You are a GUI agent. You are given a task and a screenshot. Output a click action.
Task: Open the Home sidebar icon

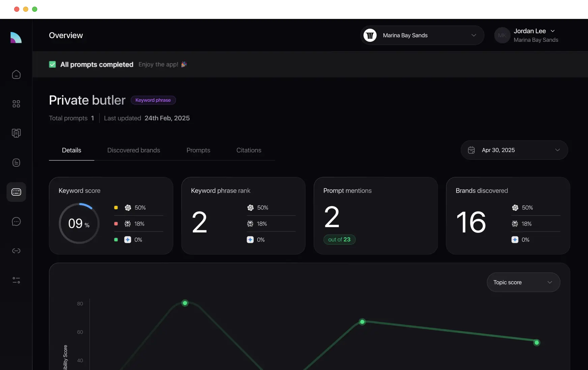16,74
